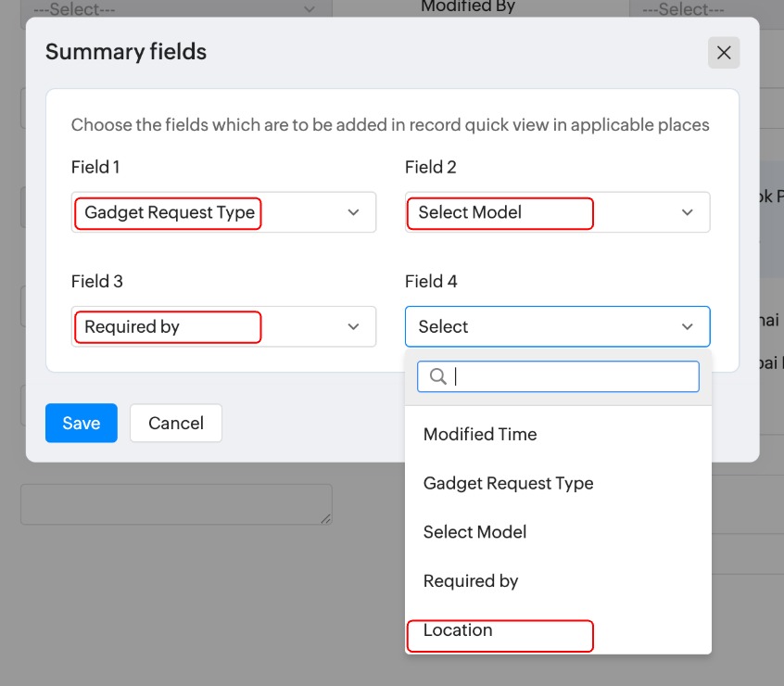Click the Summary fields dialog title
Viewport: 784px width, 686px height.
coord(126,52)
